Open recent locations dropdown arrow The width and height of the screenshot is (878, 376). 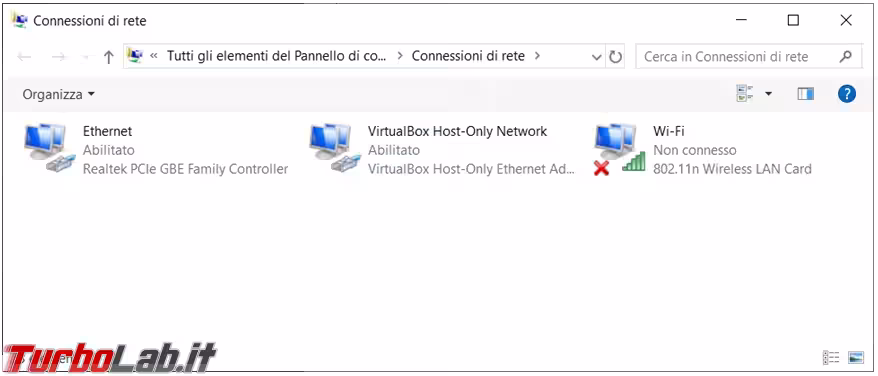point(86,57)
